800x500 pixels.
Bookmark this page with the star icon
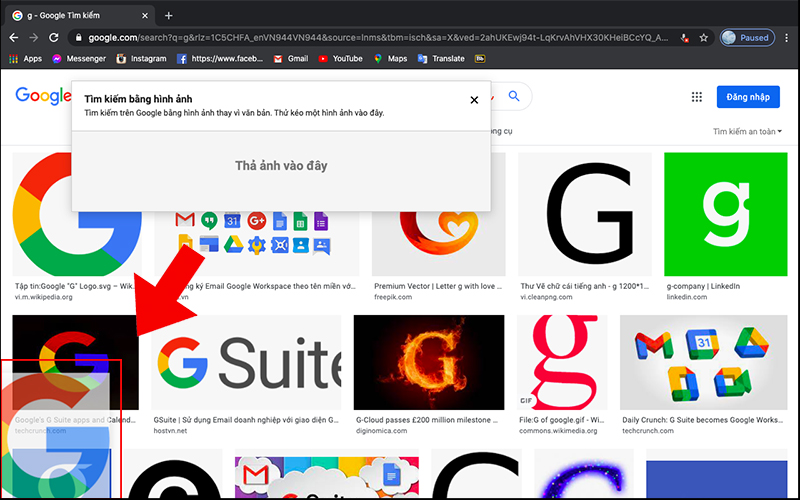pos(704,38)
